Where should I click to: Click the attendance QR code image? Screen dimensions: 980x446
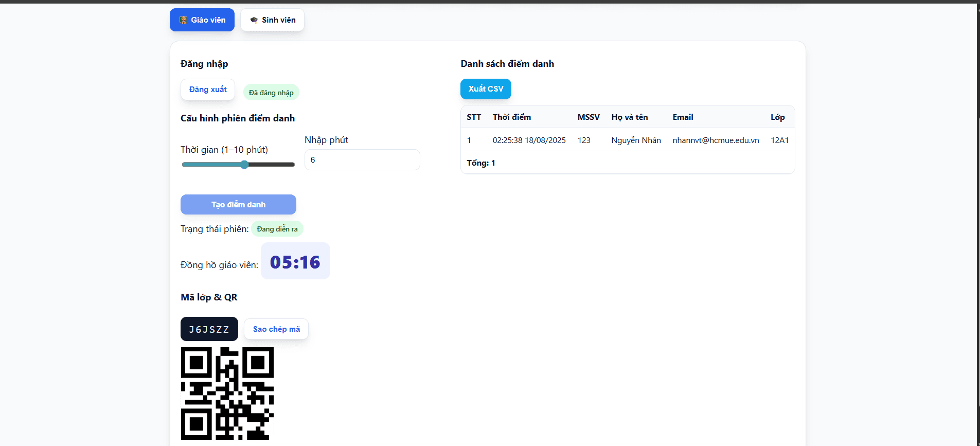pos(227,394)
